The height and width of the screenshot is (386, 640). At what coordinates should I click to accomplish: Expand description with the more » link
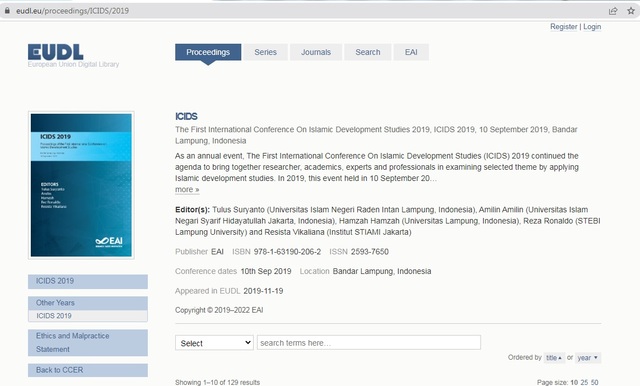tap(187, 190)
